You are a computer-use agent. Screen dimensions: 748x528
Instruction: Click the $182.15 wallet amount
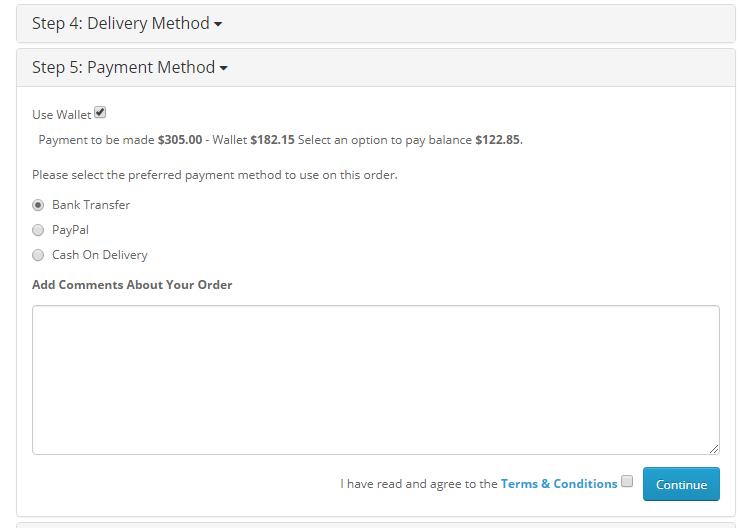click(272, 140)
